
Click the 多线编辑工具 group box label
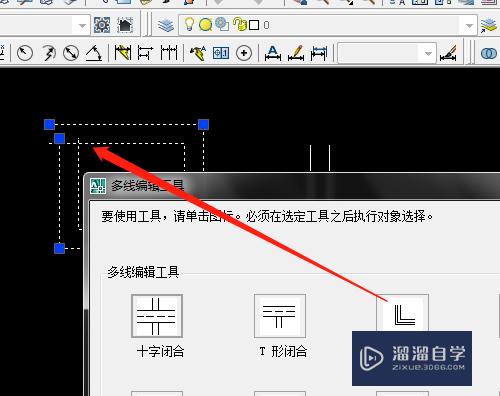[x=143, y=272]
